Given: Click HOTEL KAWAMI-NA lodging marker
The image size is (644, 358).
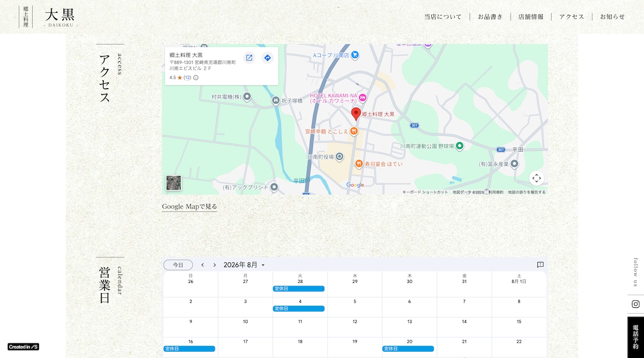Looking at the screenshot, I should coord(363,98).
